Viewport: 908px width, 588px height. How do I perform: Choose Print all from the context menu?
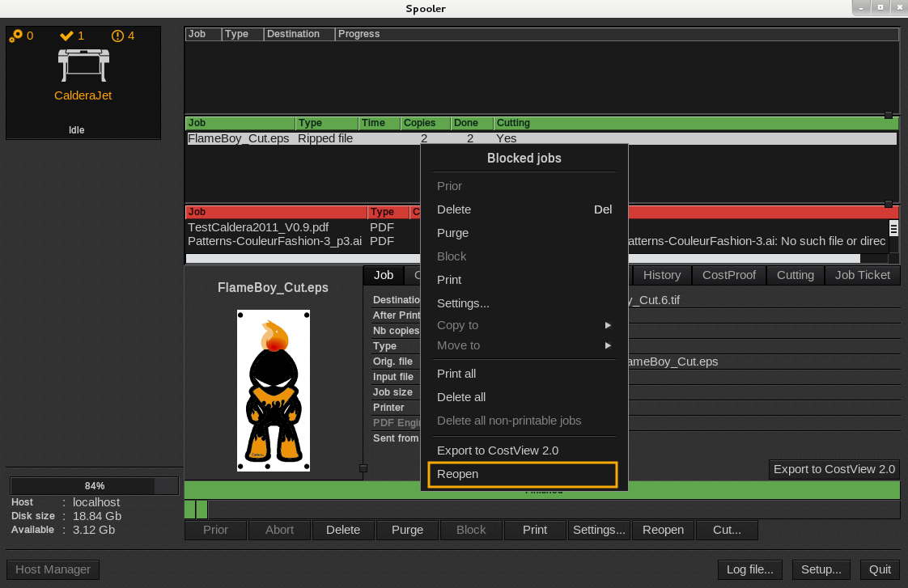(456, 374)
